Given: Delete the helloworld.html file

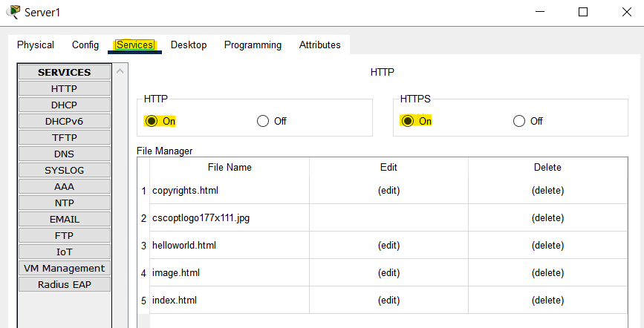Looking at the screenshot, I should click(x=548, y=246).
